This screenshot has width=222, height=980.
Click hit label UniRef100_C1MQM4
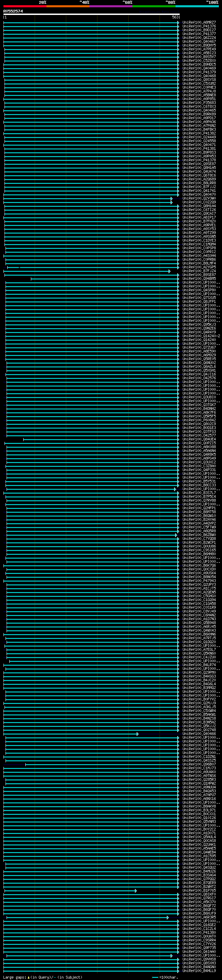click(199, 244)
